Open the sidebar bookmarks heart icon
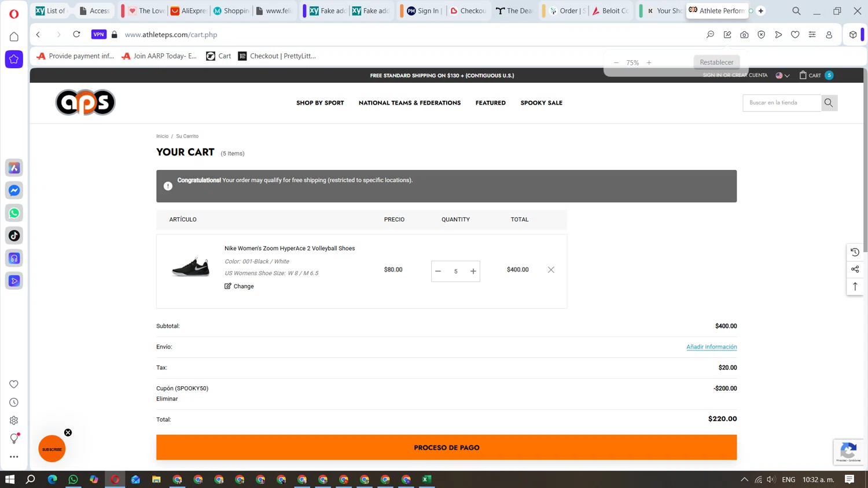The image size is (868, 488). tap(14, 385)
